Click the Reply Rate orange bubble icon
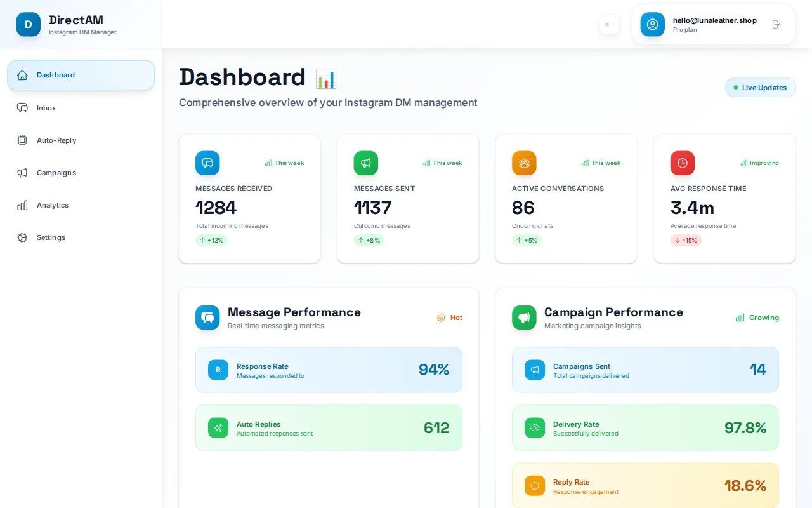Screen dimensions: 812x508 (535, 486)
